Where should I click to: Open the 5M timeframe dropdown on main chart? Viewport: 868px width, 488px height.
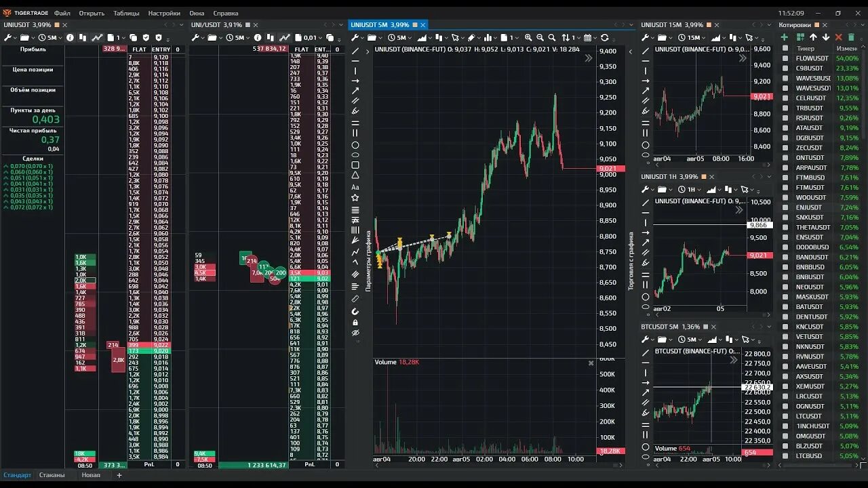tap(401, 38)
